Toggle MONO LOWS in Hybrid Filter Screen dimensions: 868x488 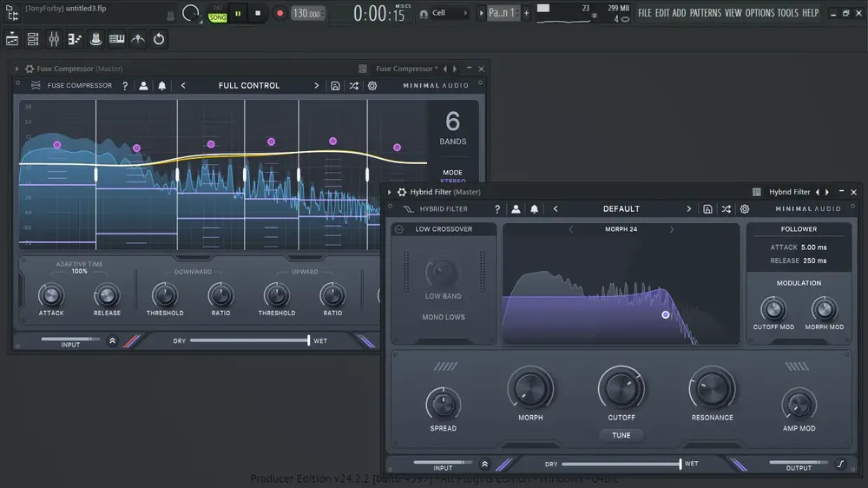pos(444,317)
